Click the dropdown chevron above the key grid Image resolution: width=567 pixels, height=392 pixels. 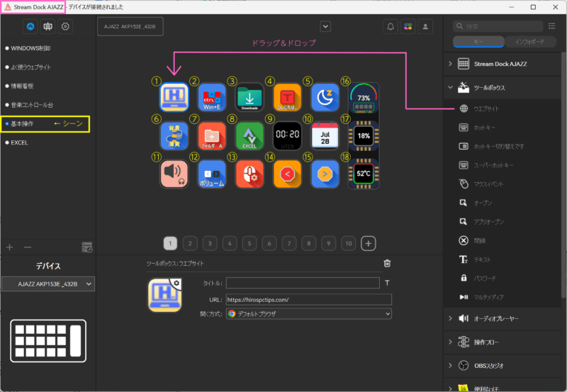pos(325,26)
